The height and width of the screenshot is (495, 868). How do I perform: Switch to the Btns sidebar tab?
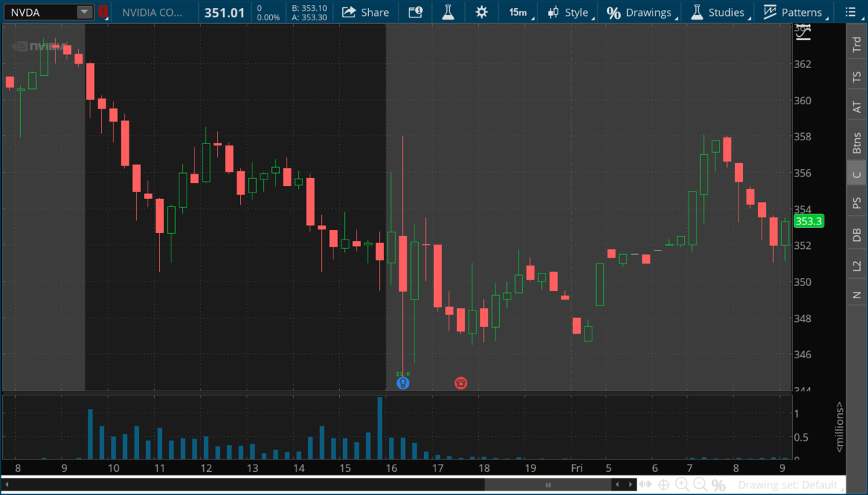tap(857, 142)
